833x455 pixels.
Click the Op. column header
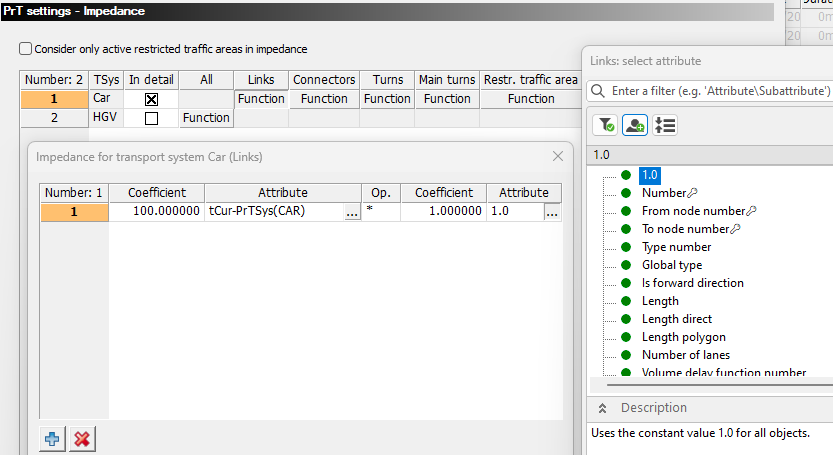(380, 192)
